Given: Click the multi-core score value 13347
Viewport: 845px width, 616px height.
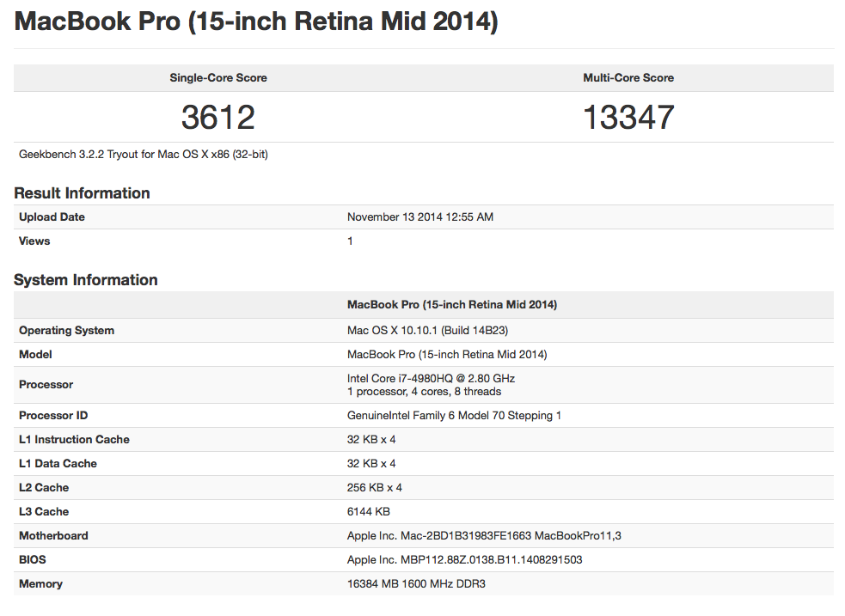Looking at the screenshot, I should (628, 117).
